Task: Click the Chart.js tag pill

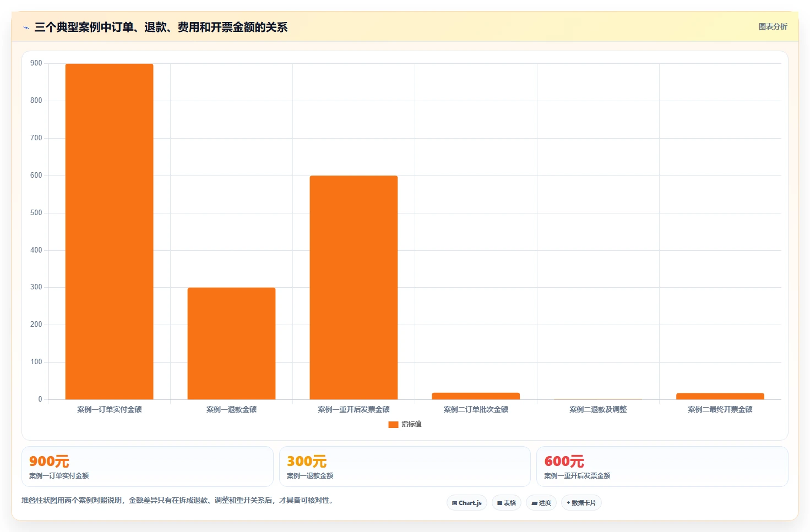Action: point(467,503)
